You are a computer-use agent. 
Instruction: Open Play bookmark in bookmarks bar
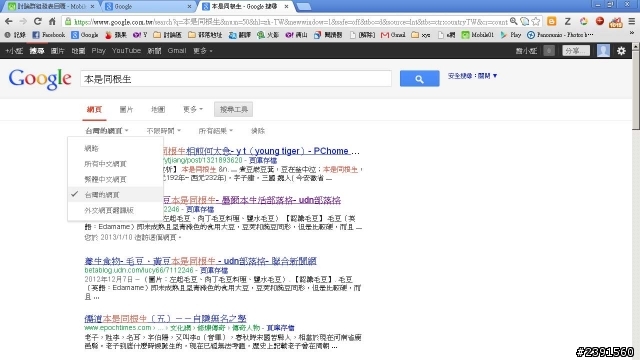[x=511, y=35]
